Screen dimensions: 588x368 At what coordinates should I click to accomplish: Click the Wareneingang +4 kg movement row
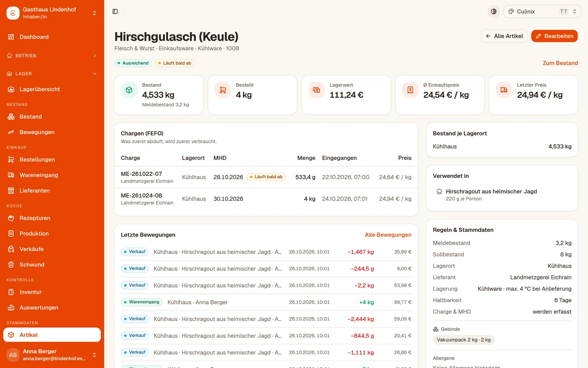tap(266, 302)
